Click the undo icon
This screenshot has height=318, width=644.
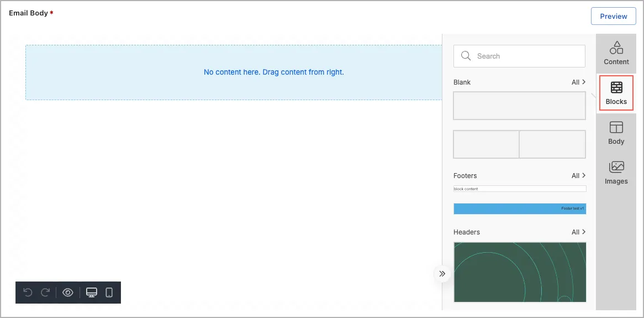(x=28, y=293)
